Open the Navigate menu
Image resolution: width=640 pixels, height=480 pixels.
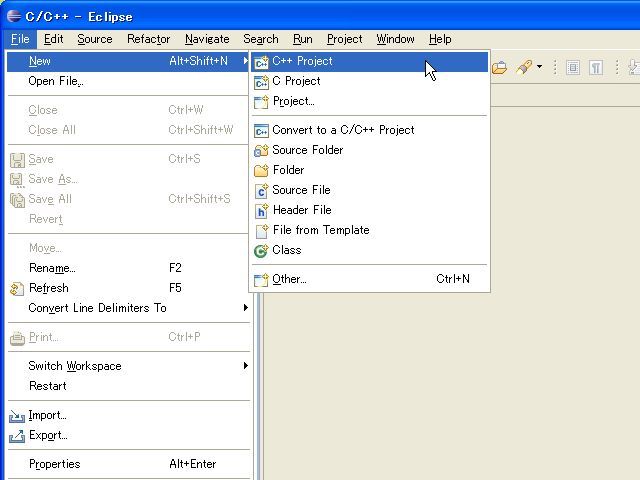pyautogui.click(x=207, y=39)
